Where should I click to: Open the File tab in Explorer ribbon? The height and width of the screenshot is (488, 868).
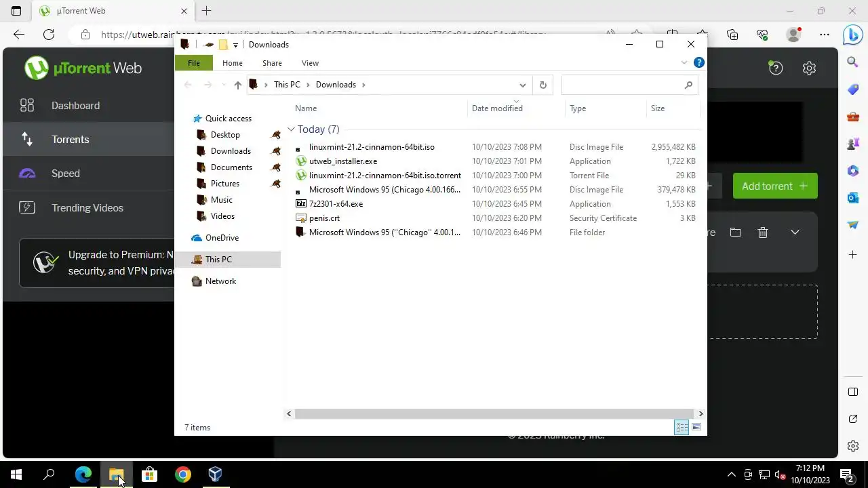[193, 63]
